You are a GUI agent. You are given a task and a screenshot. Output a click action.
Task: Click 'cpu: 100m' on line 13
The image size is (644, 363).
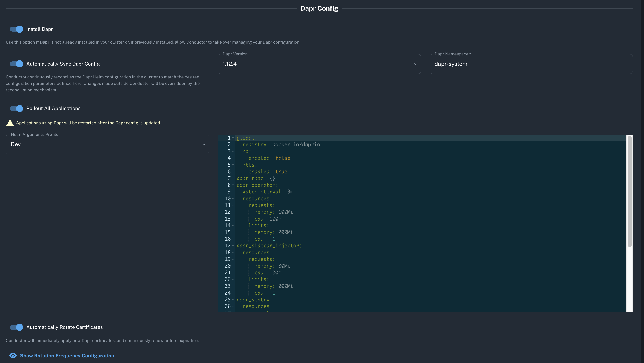[x=268, y=219]
